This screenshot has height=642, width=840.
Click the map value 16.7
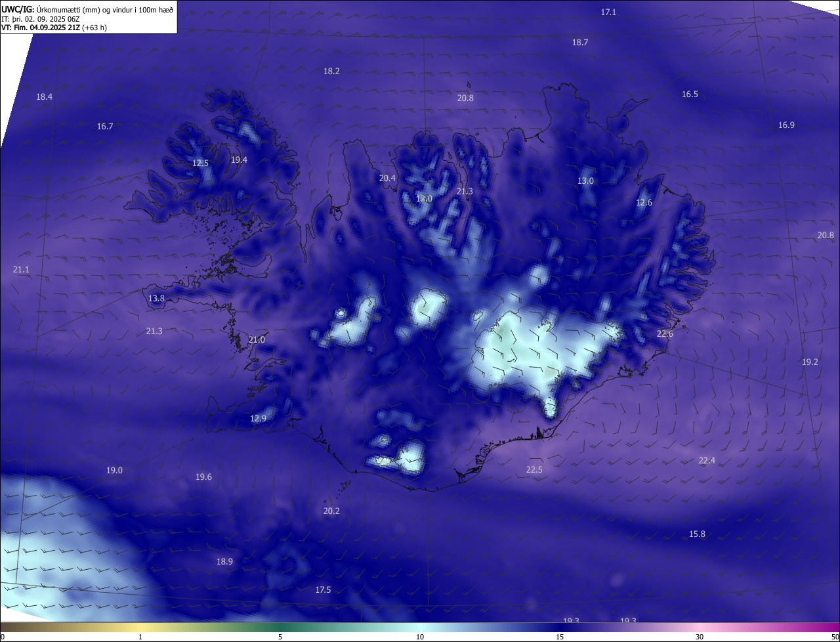tap(105, 126)
